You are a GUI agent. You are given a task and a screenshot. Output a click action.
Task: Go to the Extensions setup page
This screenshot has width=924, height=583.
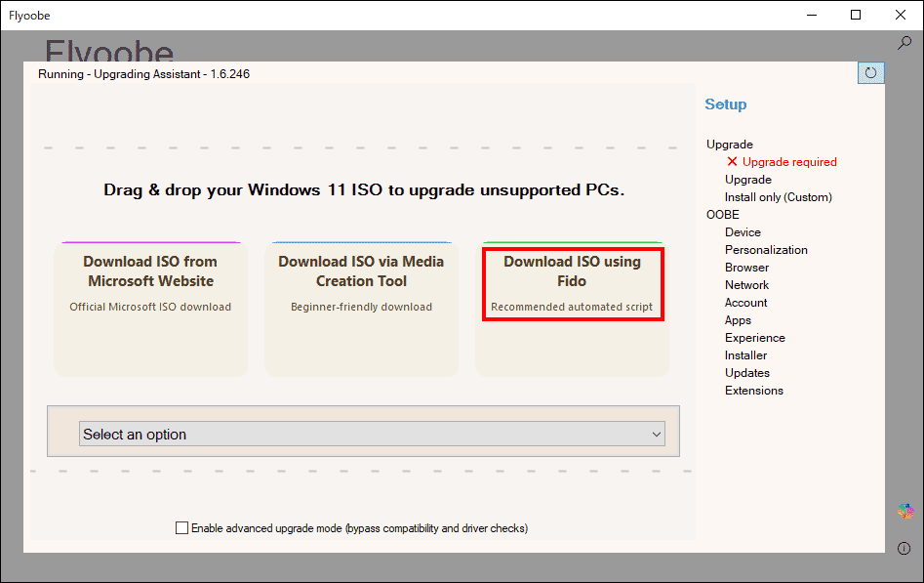(753, 391)
